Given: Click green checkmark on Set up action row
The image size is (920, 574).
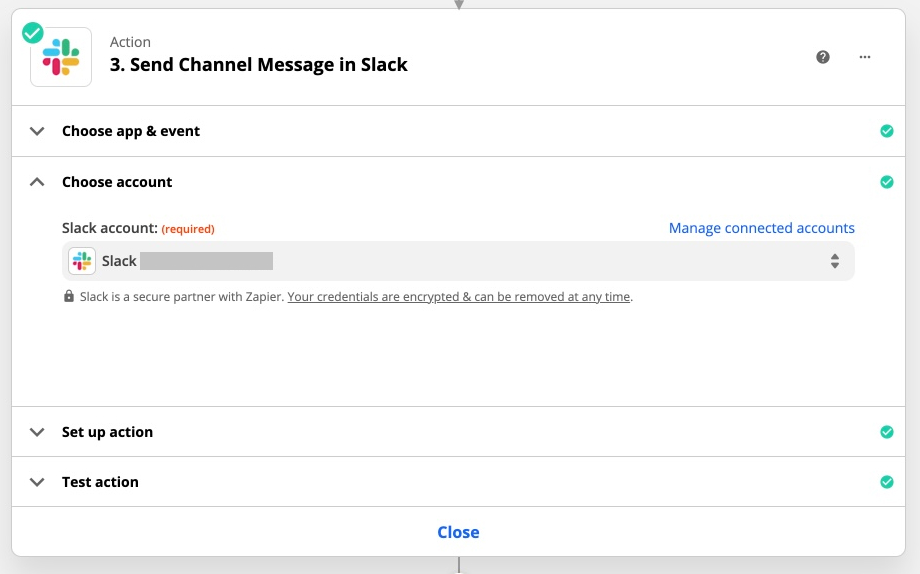Looking at the screenshot, I should 886,432.
